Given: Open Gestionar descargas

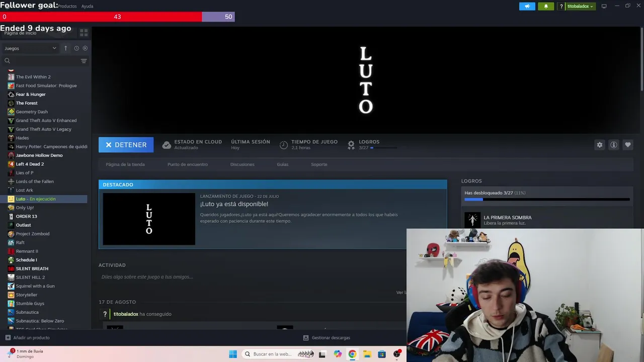Looking at the screenshot, I should 327,338.
